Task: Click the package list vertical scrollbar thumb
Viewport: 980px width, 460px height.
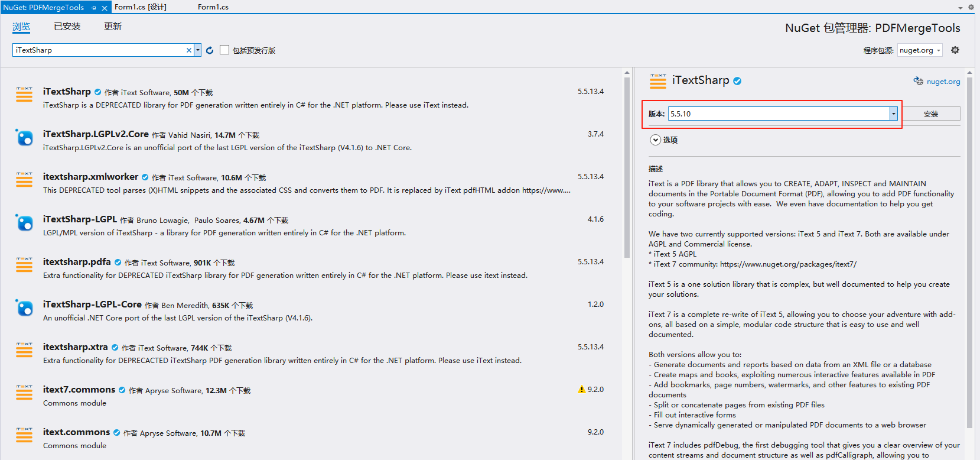Action: click(x=627, y=168)
